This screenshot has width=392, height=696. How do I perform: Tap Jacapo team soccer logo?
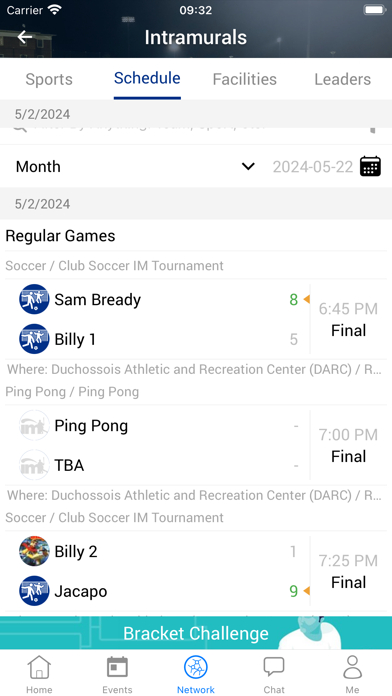(x=34, y=591)
